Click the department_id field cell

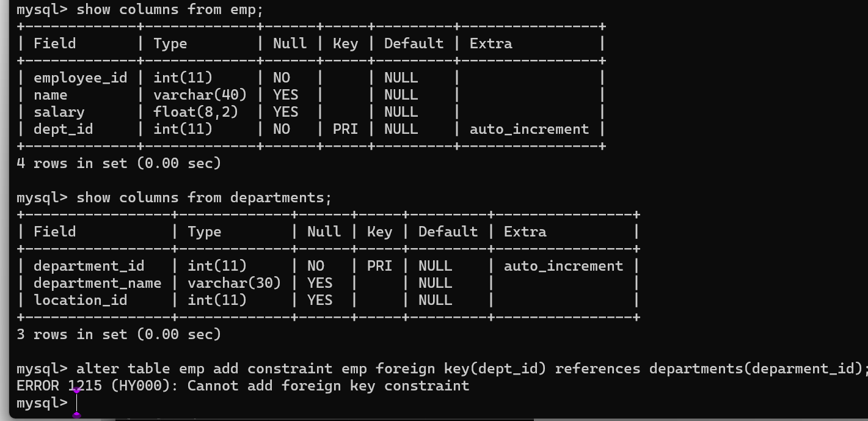[x=89, y=266]
